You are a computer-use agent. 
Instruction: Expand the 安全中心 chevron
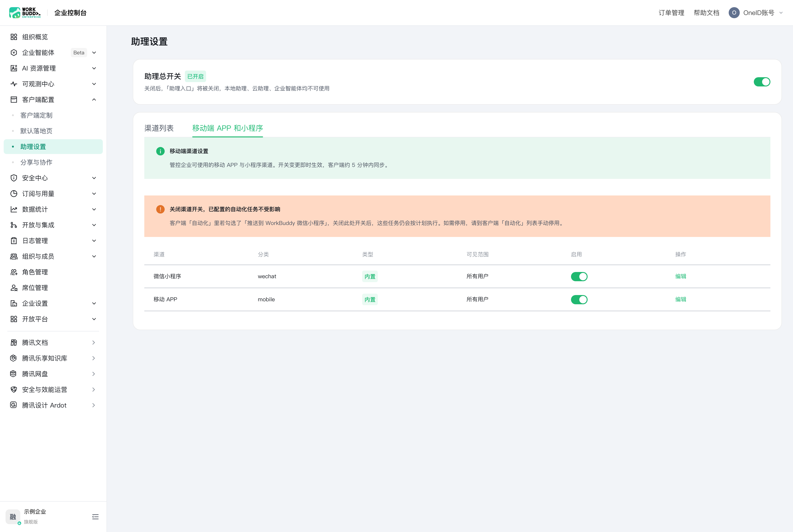tap(94, 178)
